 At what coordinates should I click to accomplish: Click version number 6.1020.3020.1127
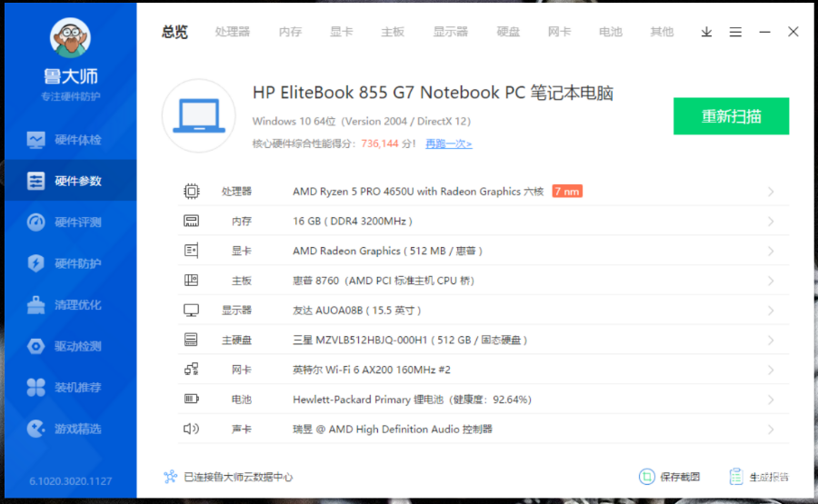coord(70,480)
